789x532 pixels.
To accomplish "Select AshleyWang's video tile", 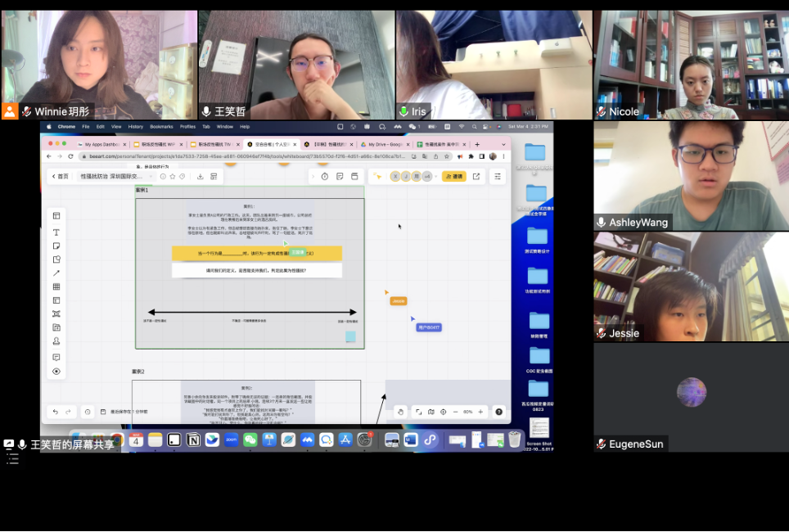I will tap(692, 176).
